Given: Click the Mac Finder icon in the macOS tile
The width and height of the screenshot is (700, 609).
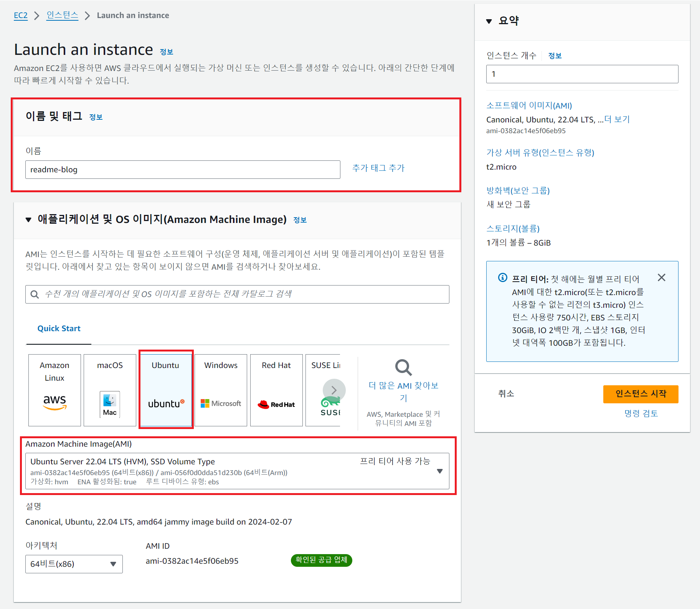Looking at the screenshot, I should point(110,404).
